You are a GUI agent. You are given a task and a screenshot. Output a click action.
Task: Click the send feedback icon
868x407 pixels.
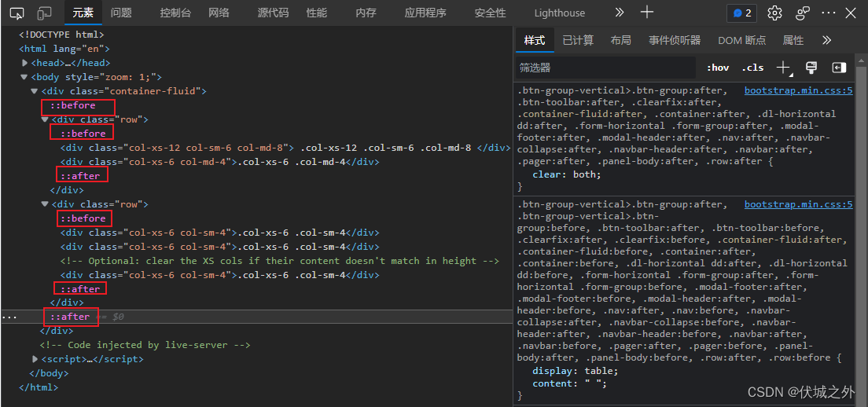coord(803,13)
